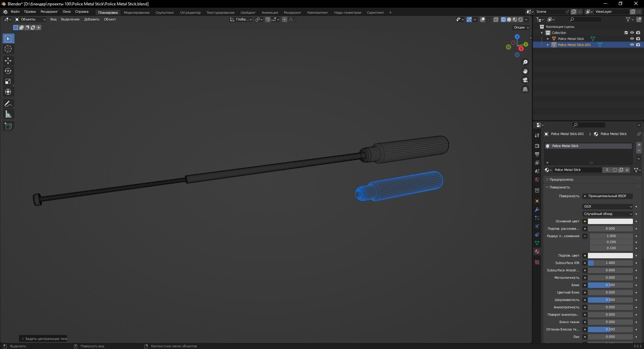Screen dimensions: 644x349
Task: Remove material slot with minus button
Action: (639, 151)
